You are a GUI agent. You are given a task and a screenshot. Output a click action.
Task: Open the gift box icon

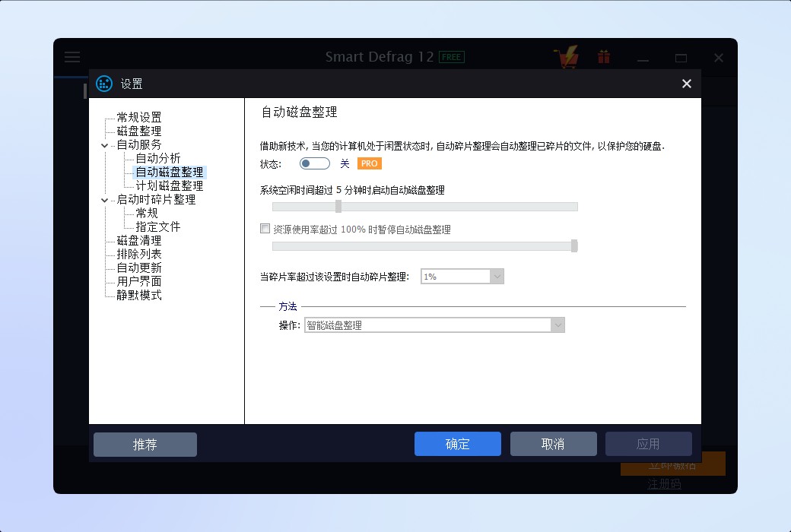point(604,56)
